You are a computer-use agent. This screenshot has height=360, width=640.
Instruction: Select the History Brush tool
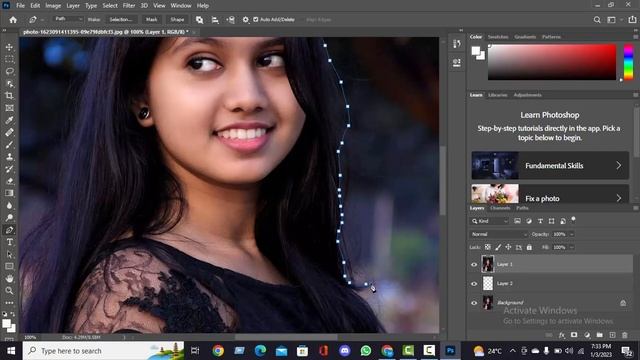(9, 169)
